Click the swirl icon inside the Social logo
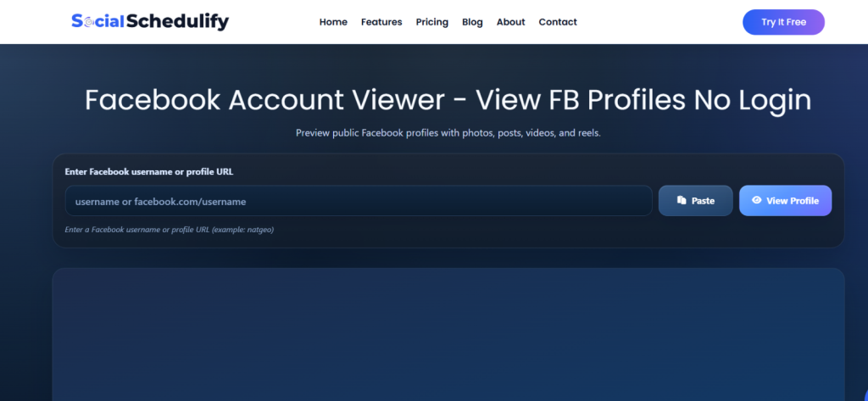The image size is (868, 401). [x=87, y=21]
